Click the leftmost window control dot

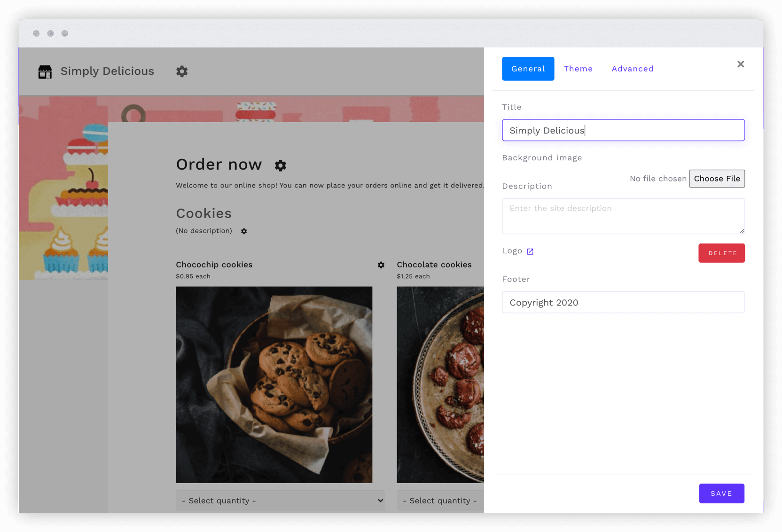point(36,33)
